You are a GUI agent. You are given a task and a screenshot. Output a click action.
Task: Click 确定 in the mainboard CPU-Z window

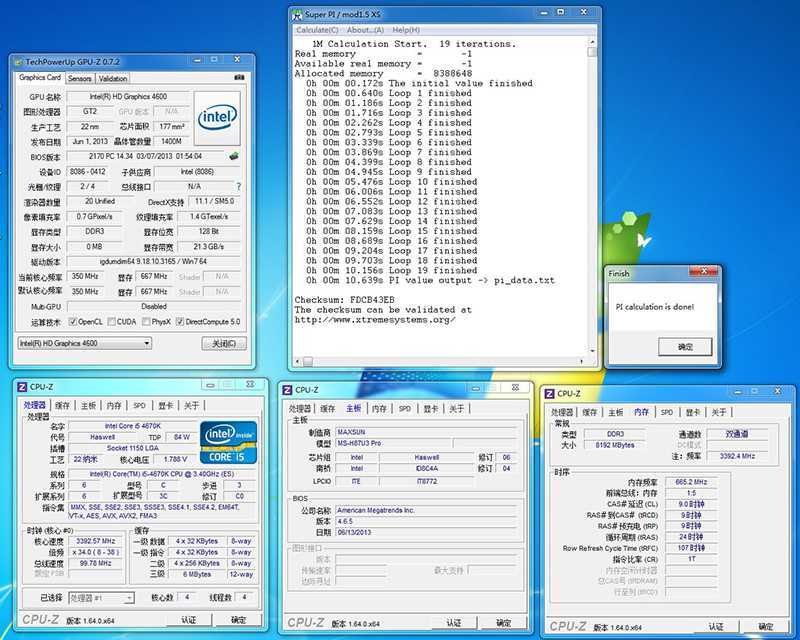tap(504, 623)
